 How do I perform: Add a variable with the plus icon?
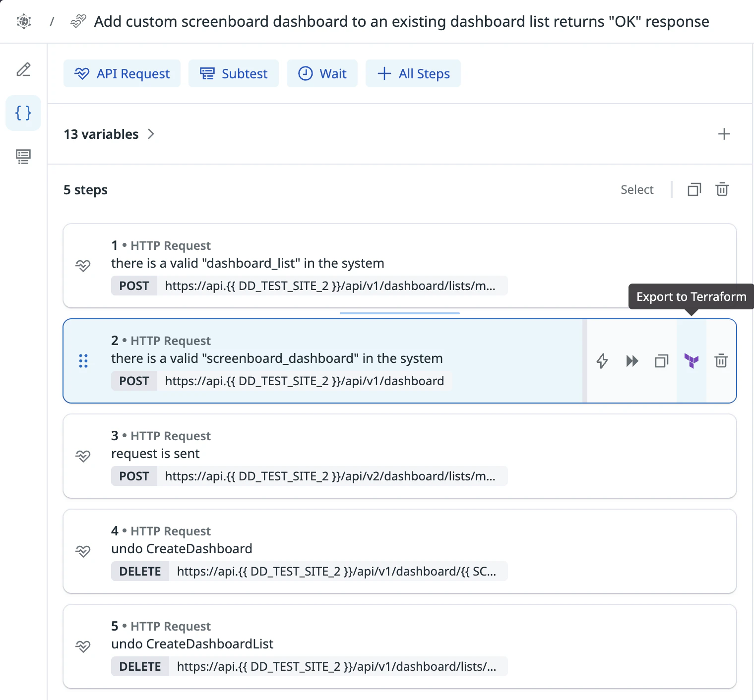click(724, 134)
